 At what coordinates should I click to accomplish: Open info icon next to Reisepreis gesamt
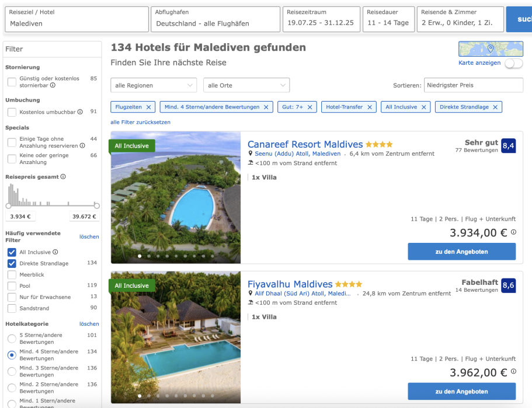point(63,177)
